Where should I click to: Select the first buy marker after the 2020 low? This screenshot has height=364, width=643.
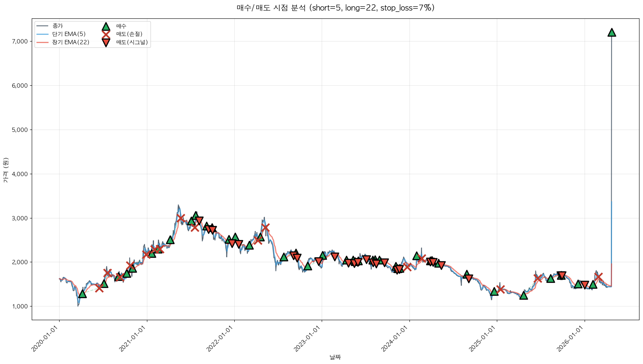coord(82,294)
